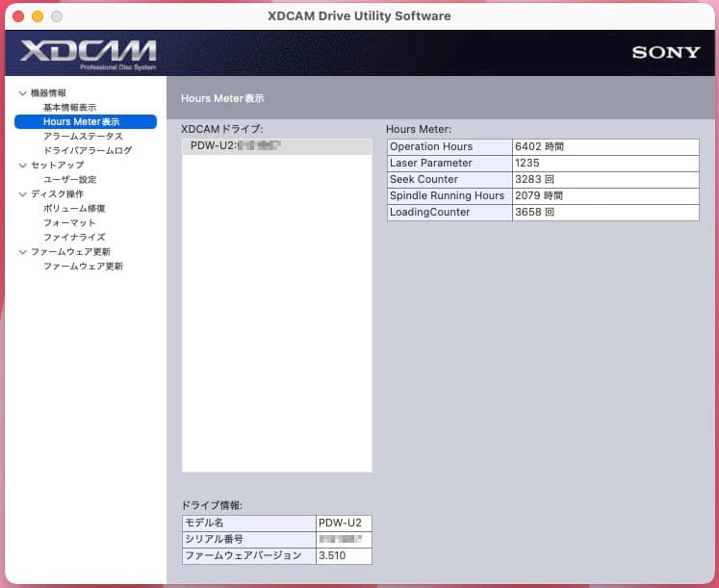Viewport: 719px width, 588px height.
Task: Click シリアル番号 label cell
Action: click(x=249, y=540)
